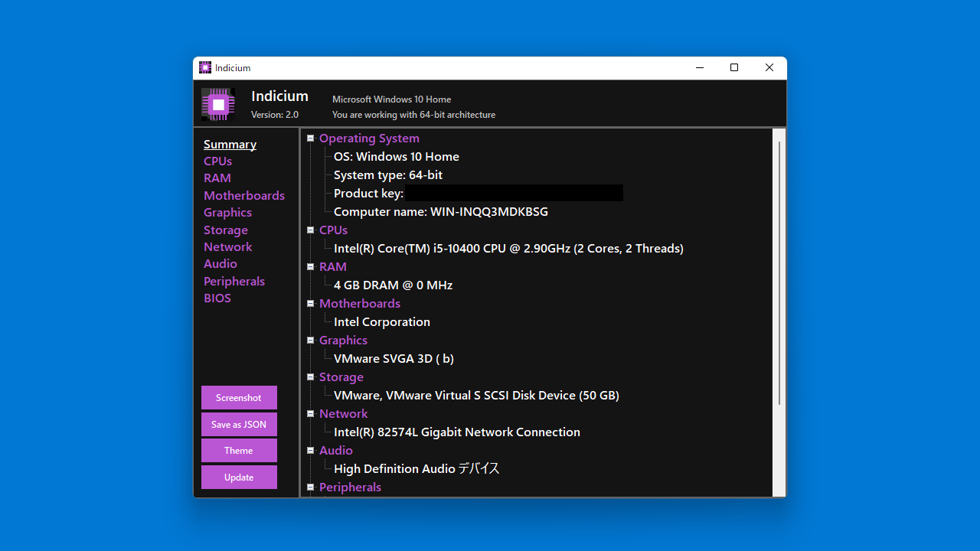Screen dimensions: 980x551
Task: Open the Graphics sidebar section
Action: coord(227,213)
